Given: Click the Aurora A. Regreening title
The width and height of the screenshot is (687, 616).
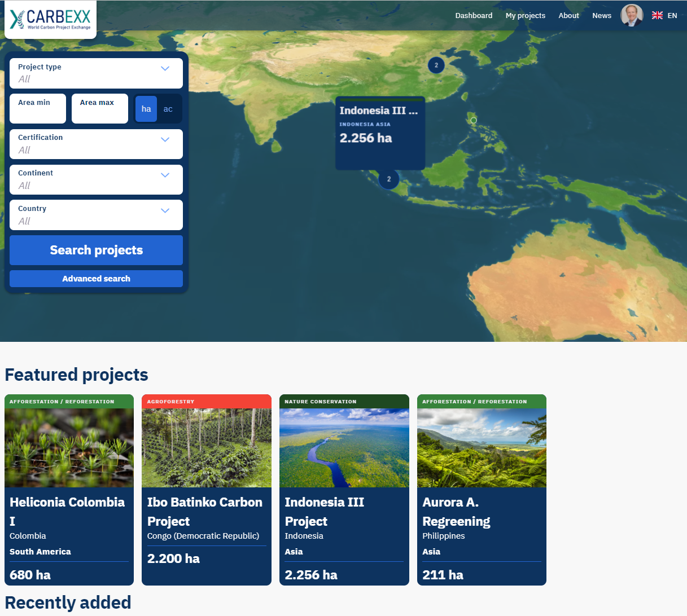Looking at the screenshot, I should 456,512.
